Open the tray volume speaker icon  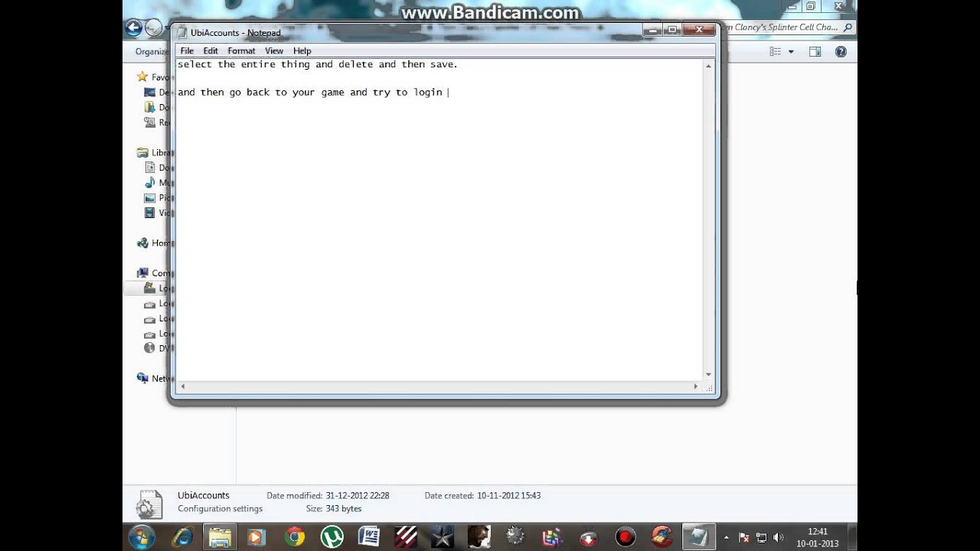click(x=778, y=537)
